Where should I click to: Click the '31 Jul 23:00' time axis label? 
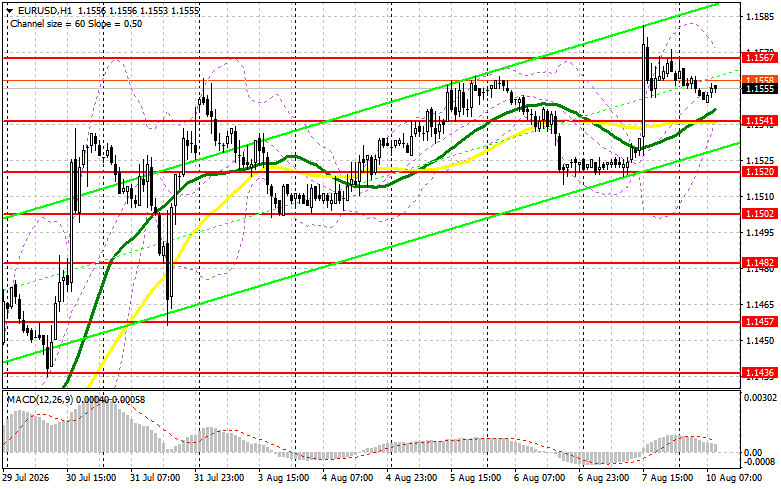pos(219,478)
